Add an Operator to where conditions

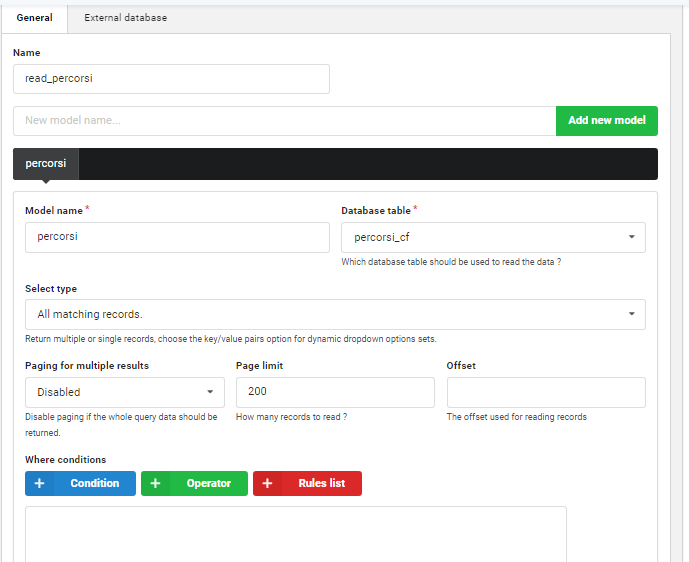(x=194, y=483)
